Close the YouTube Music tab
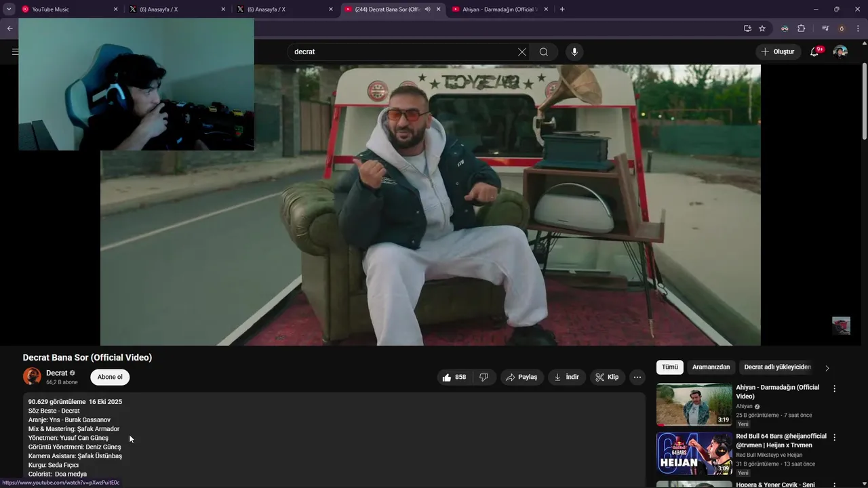 pos(115,9)
